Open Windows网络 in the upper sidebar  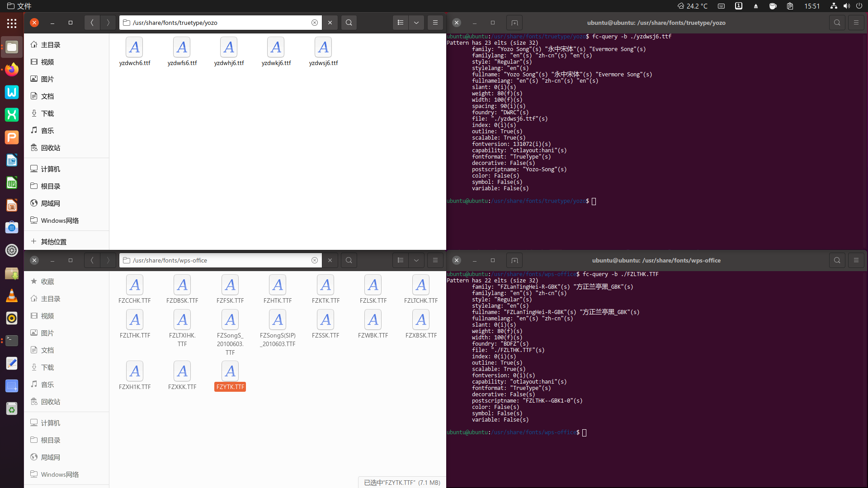pyautogui.click(x=66, y=221)
